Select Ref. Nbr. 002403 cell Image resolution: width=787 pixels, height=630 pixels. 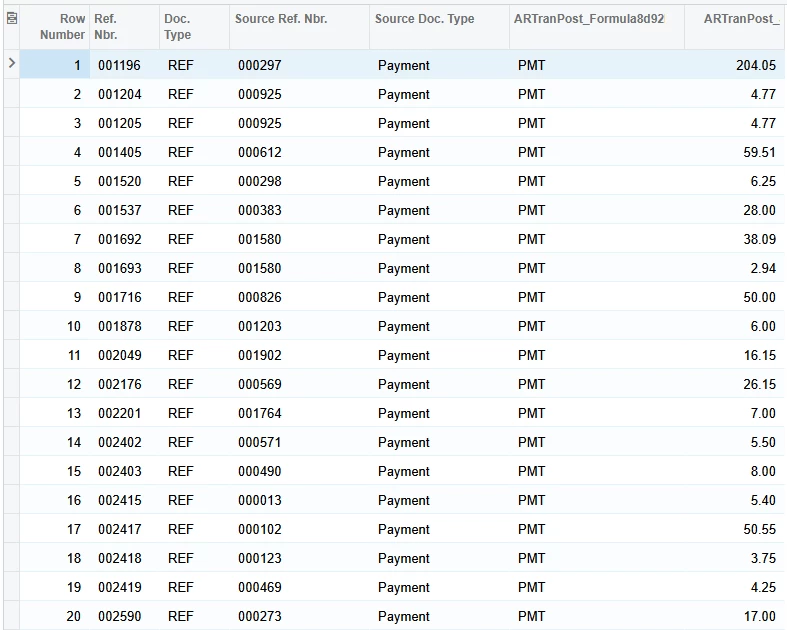[124, 471]
